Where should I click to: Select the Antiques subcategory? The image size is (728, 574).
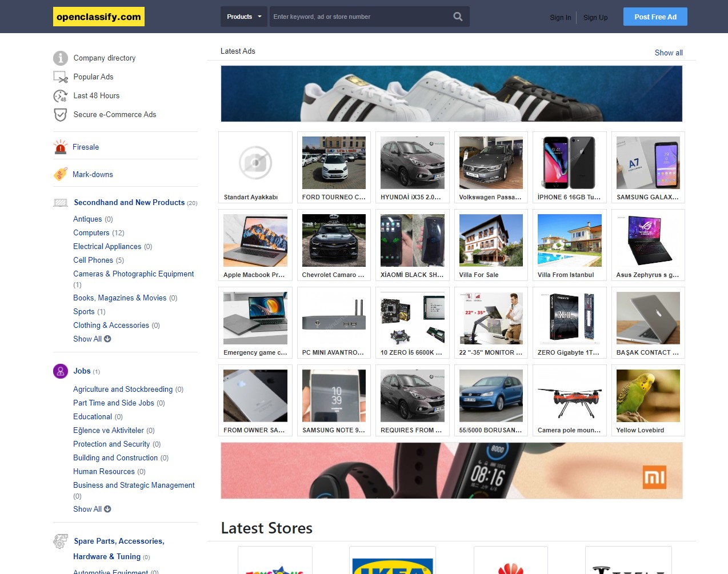[87, 219]
